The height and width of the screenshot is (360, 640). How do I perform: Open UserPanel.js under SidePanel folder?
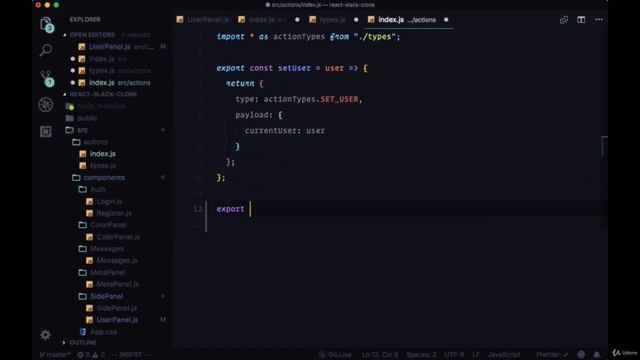point(117,320)
